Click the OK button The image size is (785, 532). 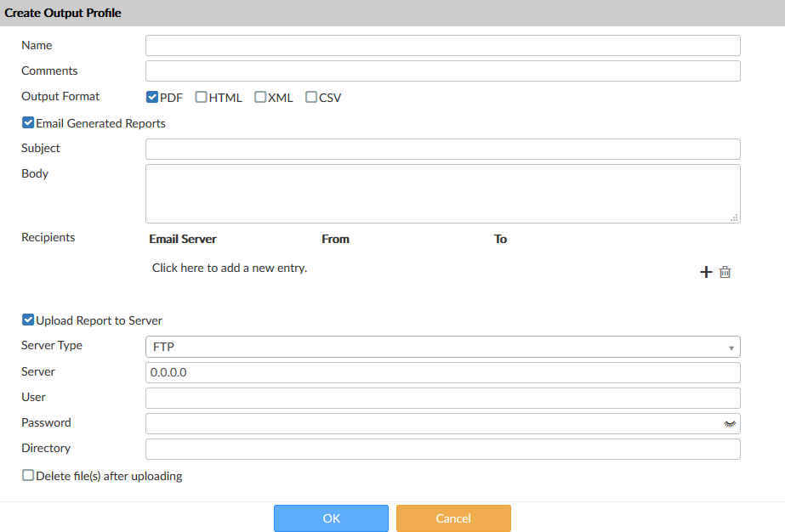[x=331, y=518]
